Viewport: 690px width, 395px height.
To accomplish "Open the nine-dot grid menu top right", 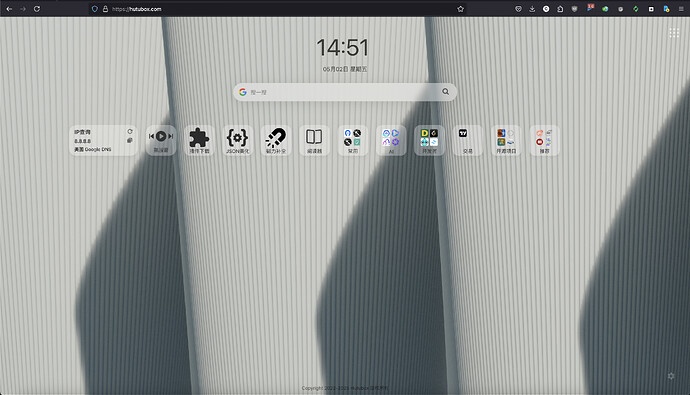I will [674, 33].
